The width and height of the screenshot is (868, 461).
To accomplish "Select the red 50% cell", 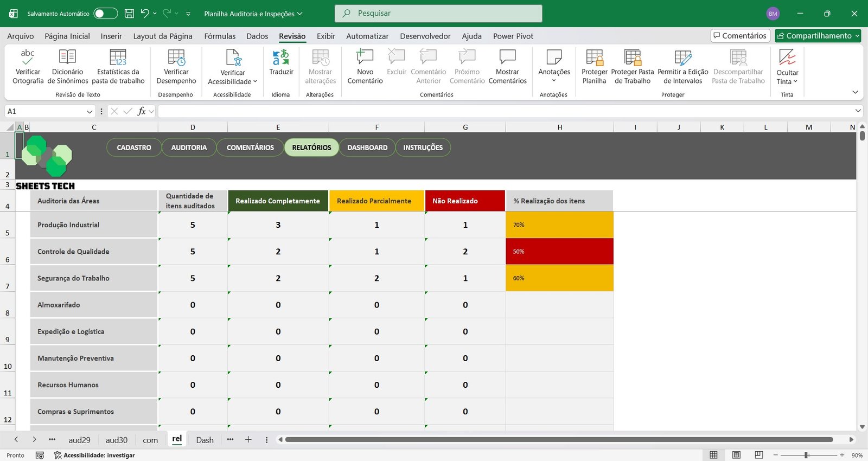I will (559, 252).
